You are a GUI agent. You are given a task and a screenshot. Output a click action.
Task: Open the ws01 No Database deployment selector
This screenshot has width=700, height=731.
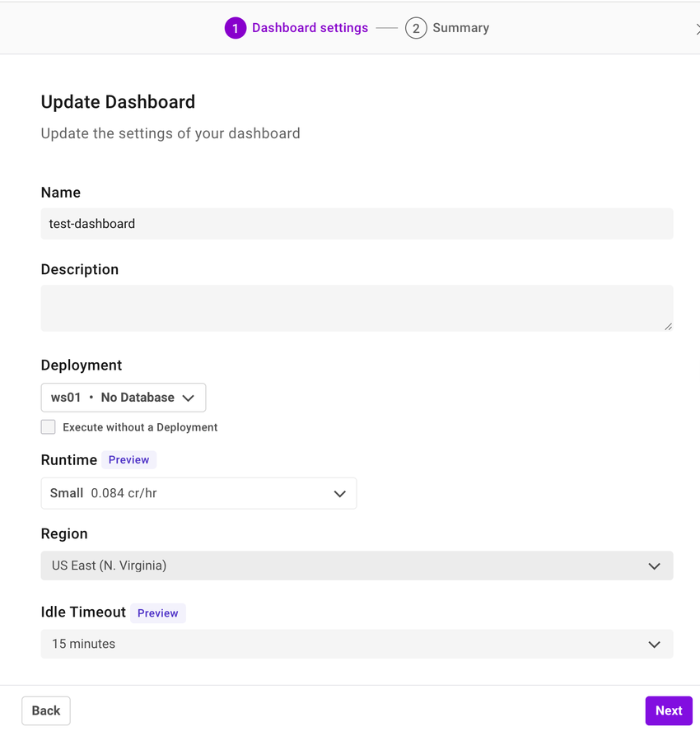123,397
